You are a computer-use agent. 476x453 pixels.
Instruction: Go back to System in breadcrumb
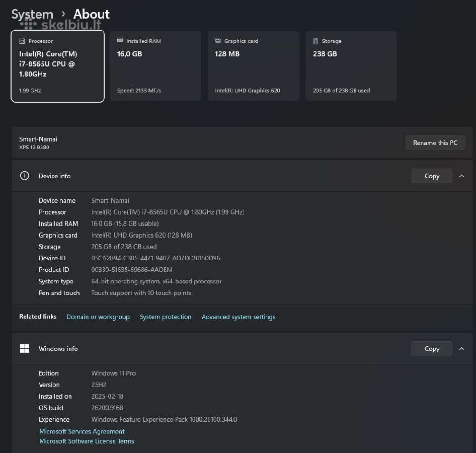[x=32, y=14]
